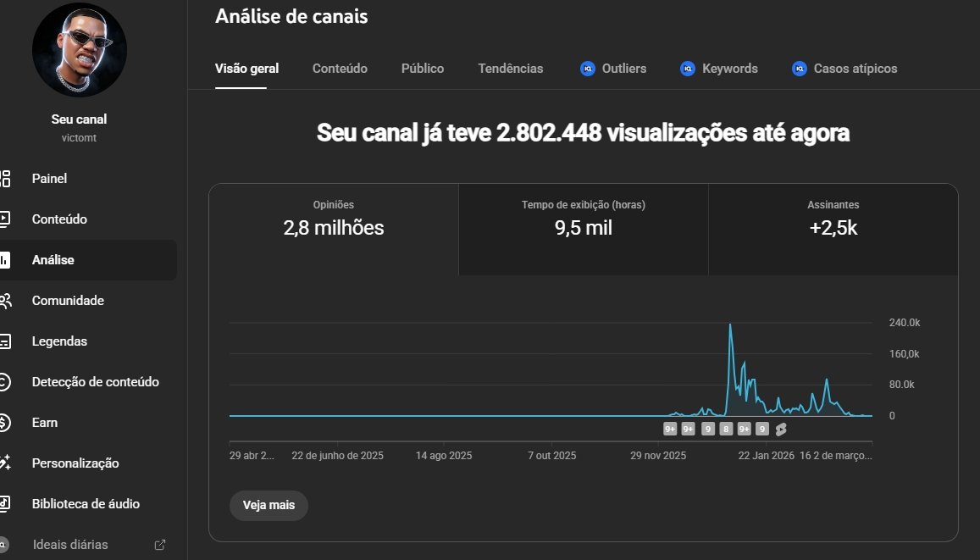
Task: Switch to the Conteúdo analytics tab
Action: (x=340, y=69)
